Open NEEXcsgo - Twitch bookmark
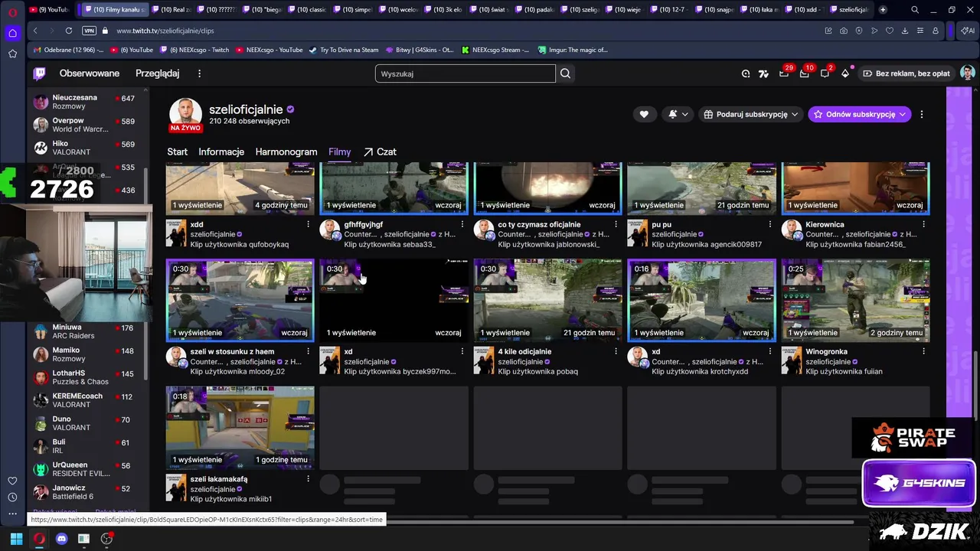The image size is (980, 551). tap(194, 50)
